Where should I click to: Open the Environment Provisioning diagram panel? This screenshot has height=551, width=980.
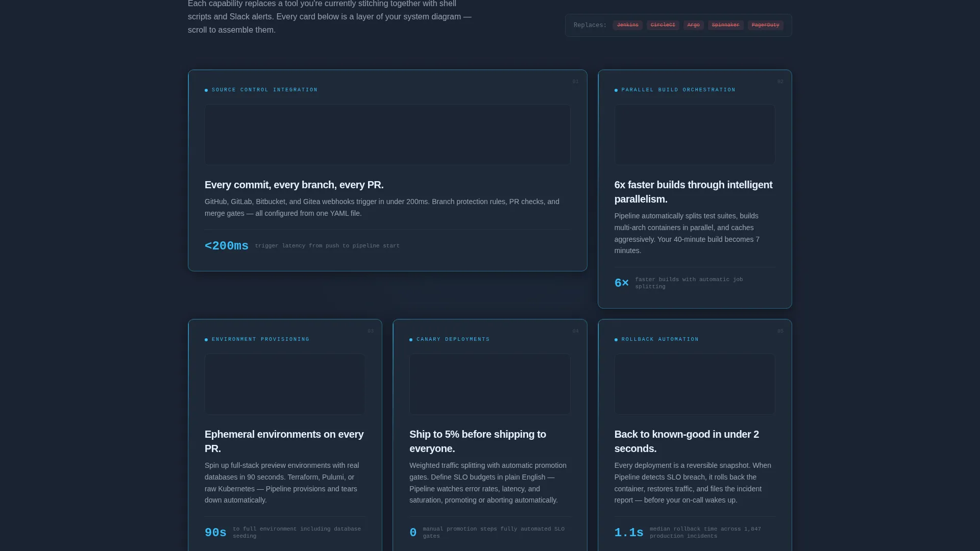point(285,384)
